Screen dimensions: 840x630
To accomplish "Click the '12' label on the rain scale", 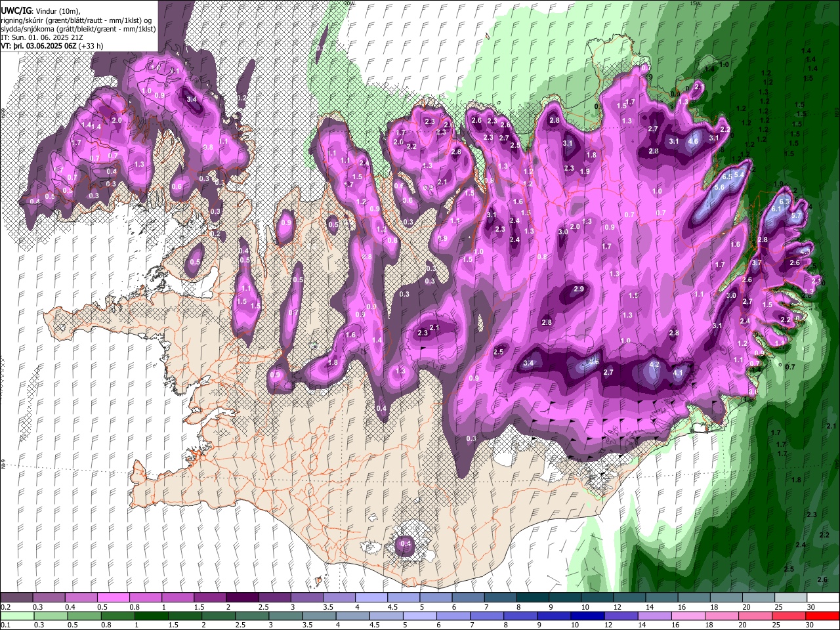I will coord(608,625).
